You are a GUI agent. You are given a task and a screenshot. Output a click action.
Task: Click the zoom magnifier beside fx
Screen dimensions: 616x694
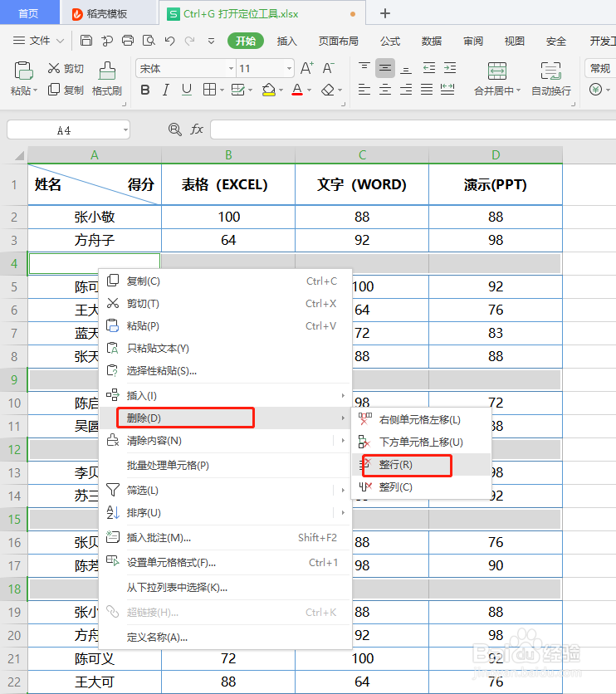tap(175, 130)
